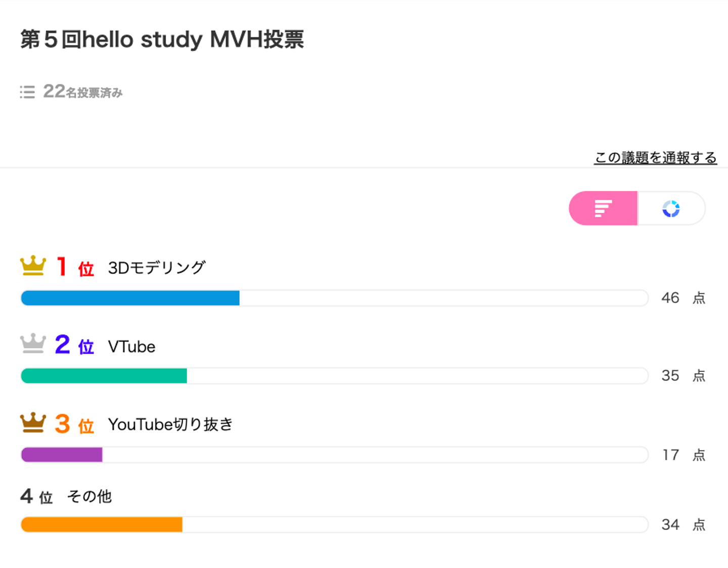Click the 46 点 score
The height and width of the screenshot is (568, 728).
682,298
